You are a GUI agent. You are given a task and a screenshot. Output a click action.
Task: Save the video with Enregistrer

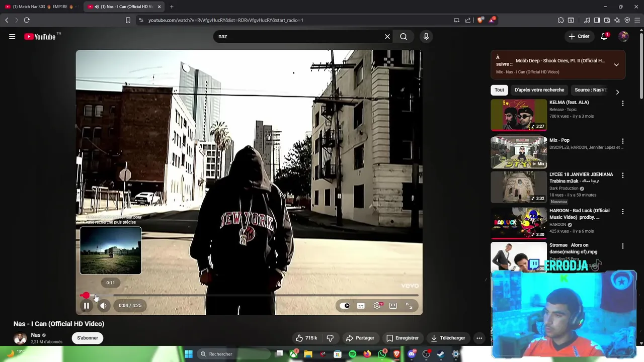(402, 338)
